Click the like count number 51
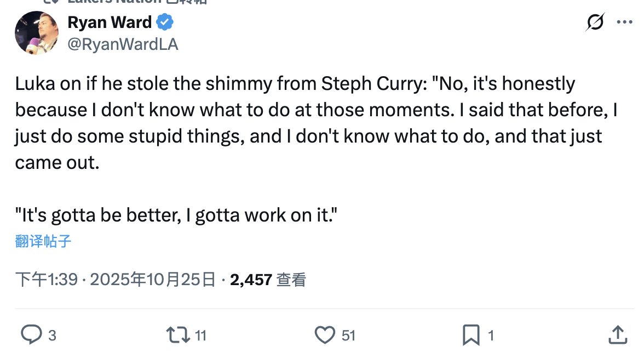This screenshot has height=352, width=644. click(x=348, y=335)
